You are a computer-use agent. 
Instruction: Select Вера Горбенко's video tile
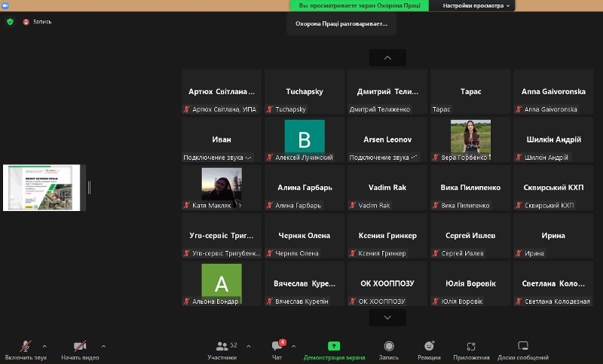(x=470, y=140)
